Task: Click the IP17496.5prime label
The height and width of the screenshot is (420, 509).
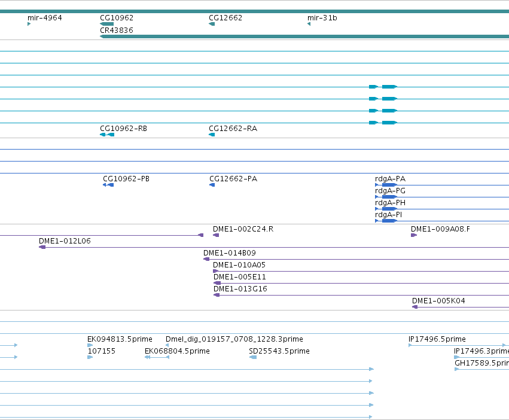Action: click(437, 339)
